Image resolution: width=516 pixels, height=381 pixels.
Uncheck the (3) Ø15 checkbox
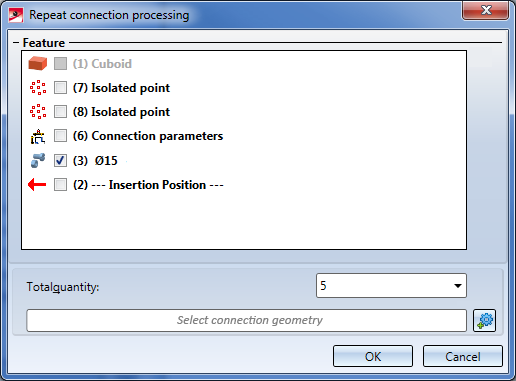pyautogui.click(x=60, y=160)
